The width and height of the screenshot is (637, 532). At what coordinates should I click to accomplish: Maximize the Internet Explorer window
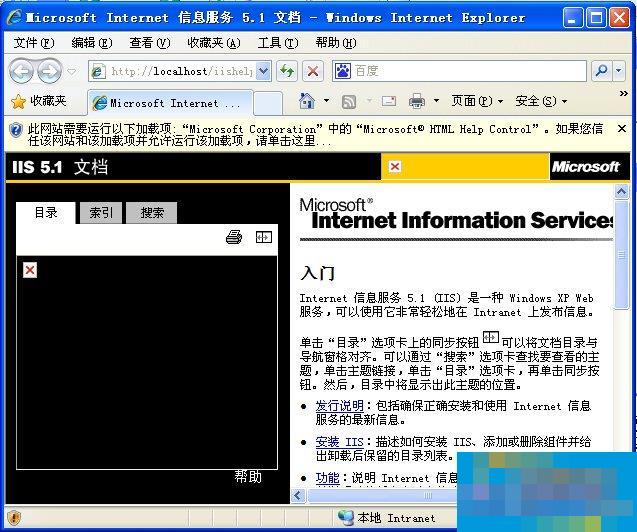(x=596, y=18)
